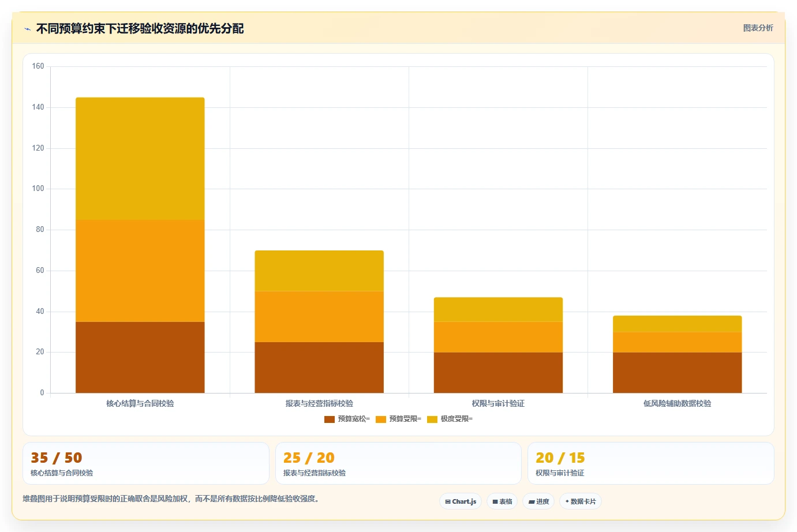Click the 核心结算与合同校验 x-axis label
Screen dimensions: 797x532
click(x=140, y=403)
